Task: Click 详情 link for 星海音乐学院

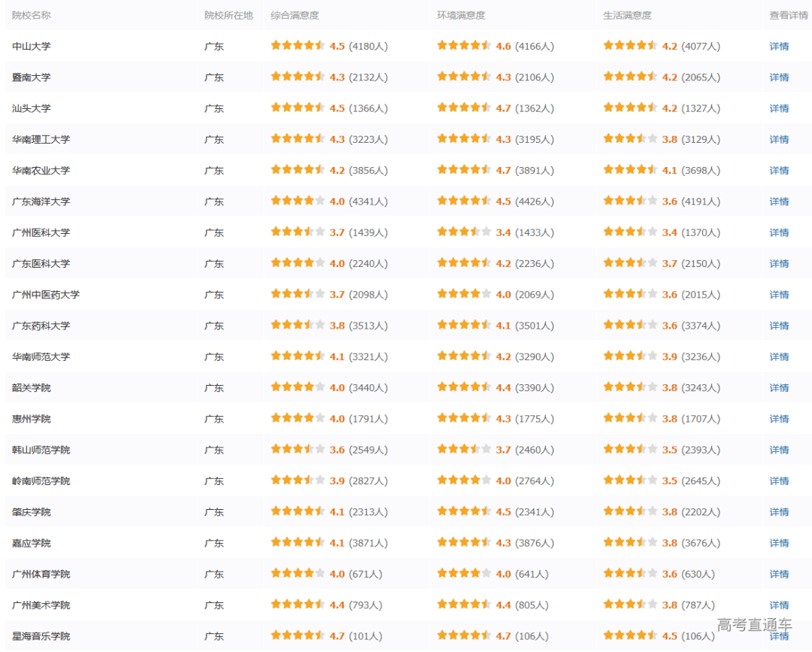Action: pos(779,636)
